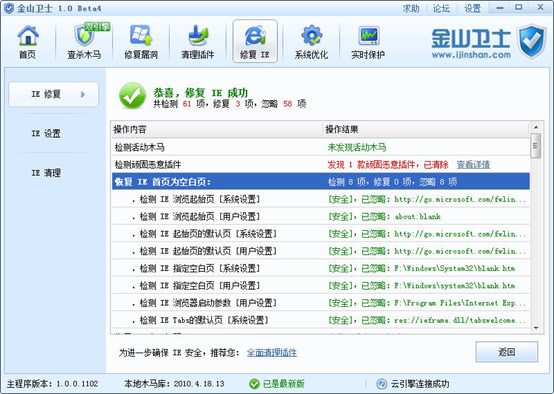Minimize the 金山卫士 window

[500, 8]
